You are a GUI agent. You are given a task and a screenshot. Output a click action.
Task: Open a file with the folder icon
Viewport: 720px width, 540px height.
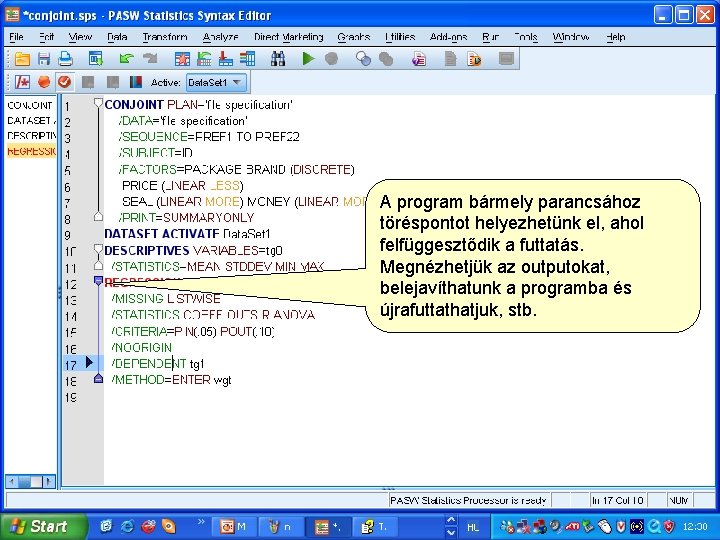coord(22,59)
